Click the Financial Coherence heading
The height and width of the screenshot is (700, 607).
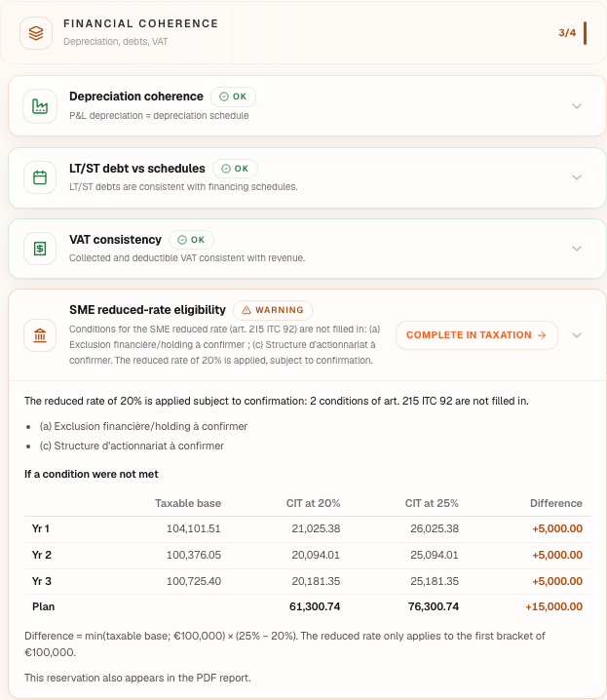click(141, 23)
